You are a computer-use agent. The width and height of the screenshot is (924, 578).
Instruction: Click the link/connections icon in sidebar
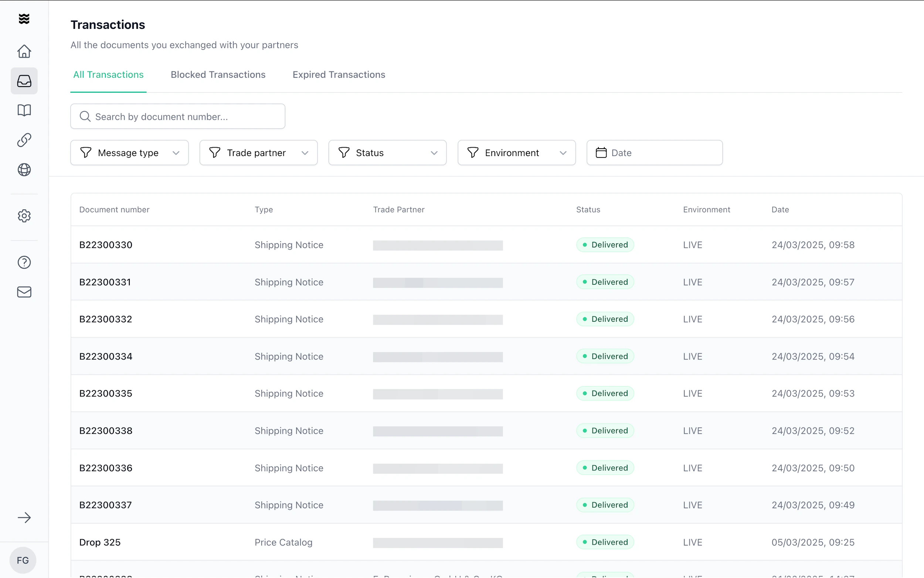point(24,140)
